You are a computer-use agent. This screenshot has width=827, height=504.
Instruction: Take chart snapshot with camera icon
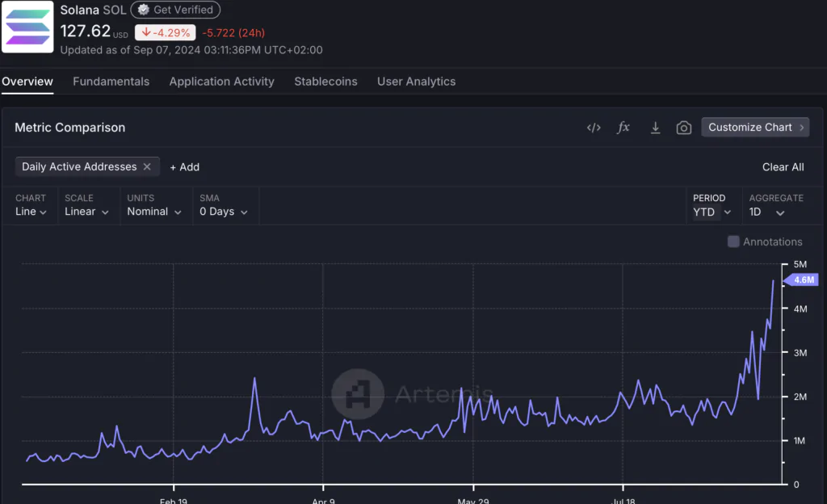[x=683, y=128]
